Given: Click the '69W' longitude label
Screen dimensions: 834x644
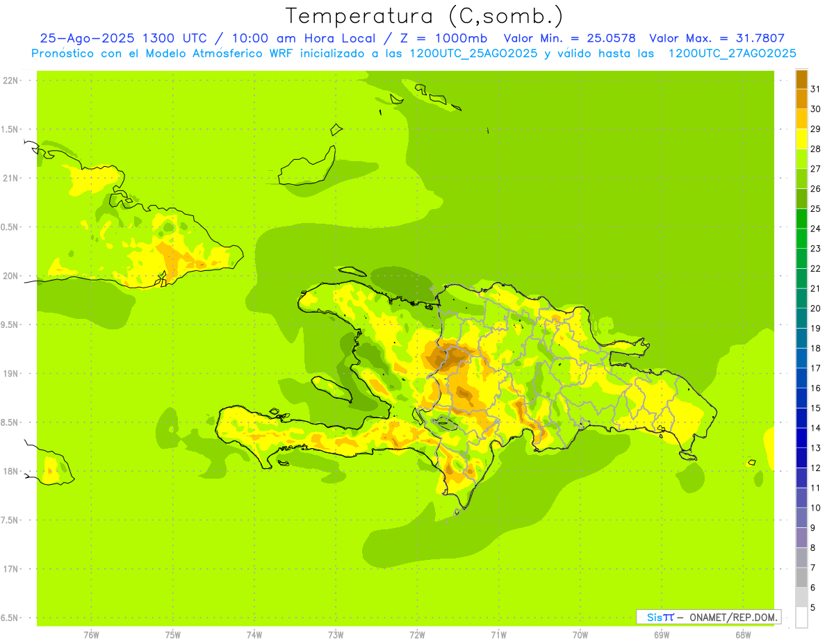Looking at the screenshot, I should coord(662,635).
